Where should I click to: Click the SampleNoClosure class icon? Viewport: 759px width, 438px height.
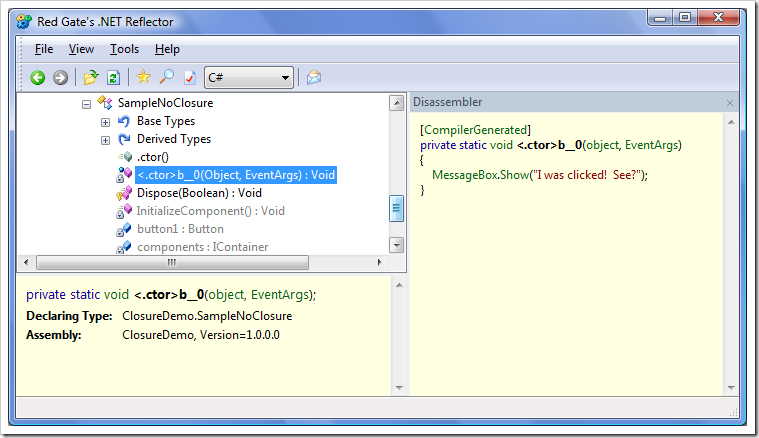105,103
